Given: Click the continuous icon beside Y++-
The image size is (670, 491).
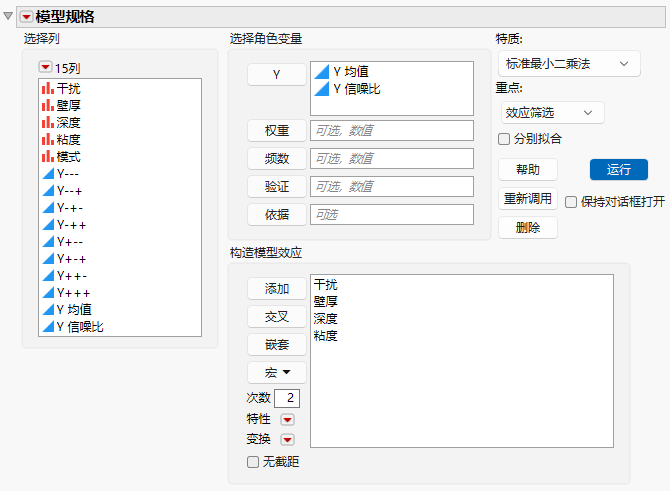Looking at the screenshot, I should point(48,276).
